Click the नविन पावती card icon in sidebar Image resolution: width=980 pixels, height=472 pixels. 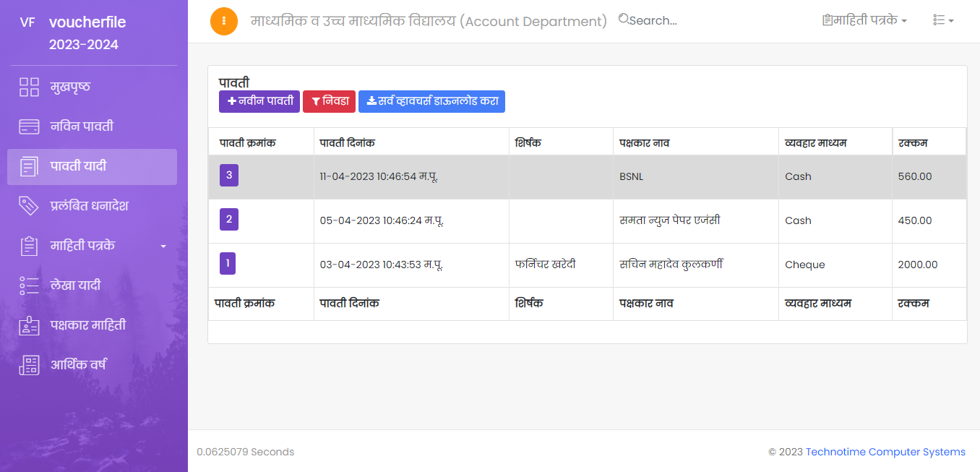point(29,127)
